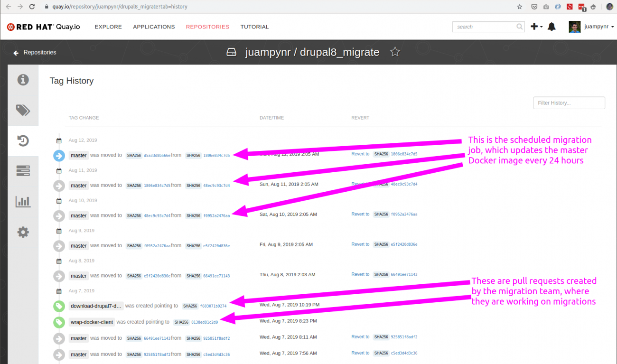617x364 pixels.
Task: Click the site padlock icon in address bar
Action: point(47,7)
